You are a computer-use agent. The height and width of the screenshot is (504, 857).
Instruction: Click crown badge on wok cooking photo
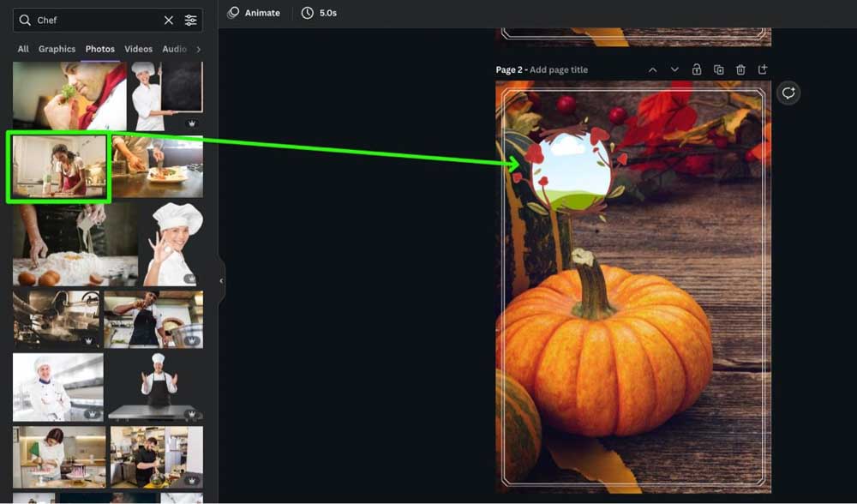point(88,341)
